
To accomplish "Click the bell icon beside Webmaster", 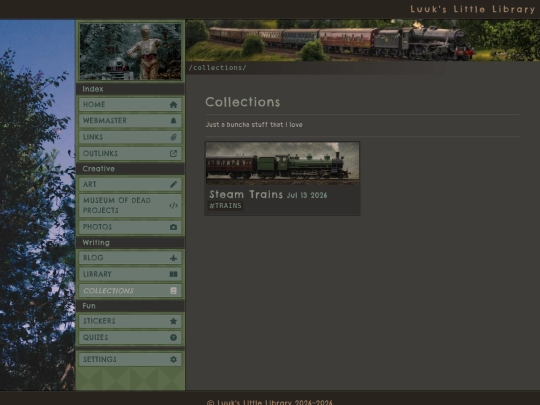I will (x=173, y=121).
